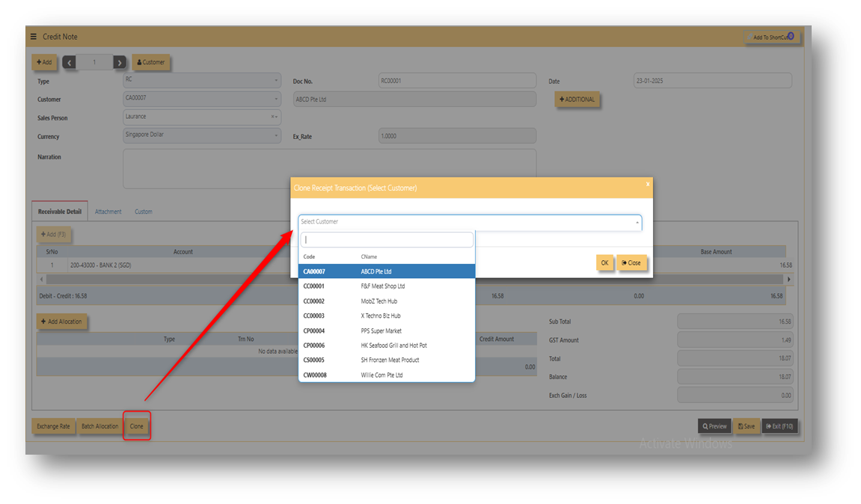Open the Currency dropdown Singapore Dollar

point(201,135)
